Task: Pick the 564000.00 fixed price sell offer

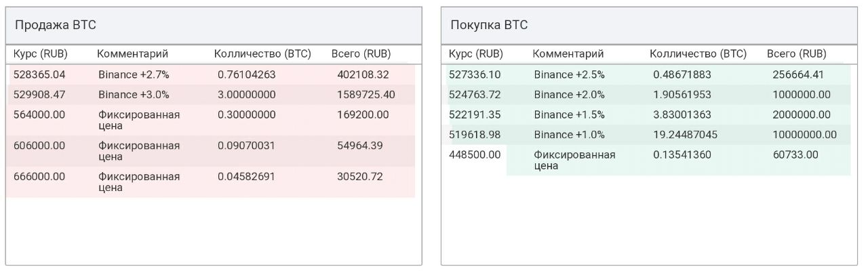Action: tap(210, 120)
